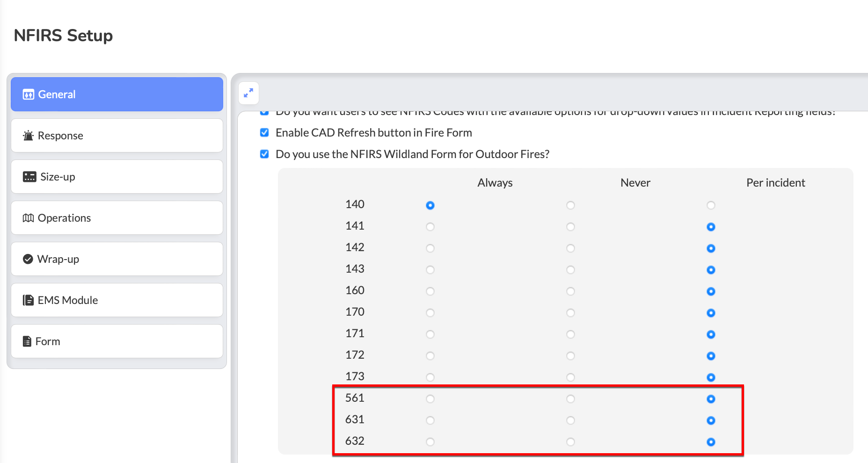The width and height of the screenshot is (868, 463).
Task: Set code 173 to Never
Action: click(x=570, y=377)
